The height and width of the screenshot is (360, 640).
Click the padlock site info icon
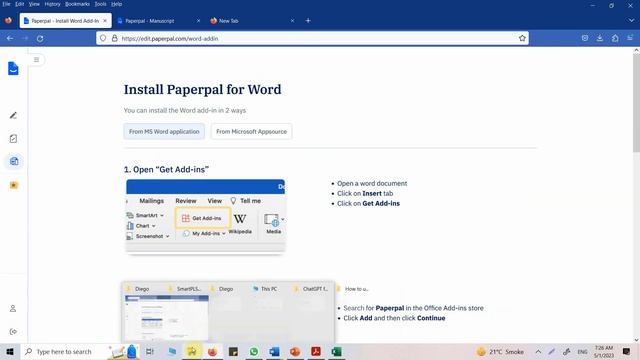pos(114,38)
